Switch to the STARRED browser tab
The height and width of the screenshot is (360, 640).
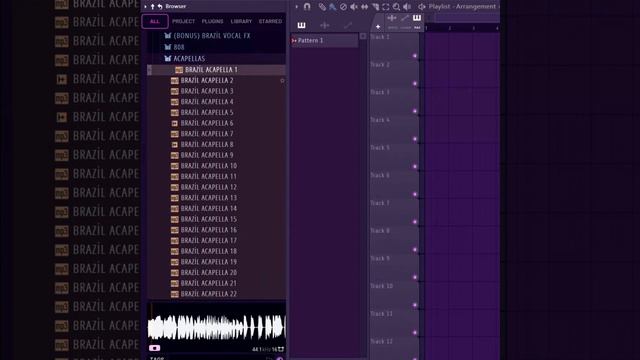click(x=270, y=21)
